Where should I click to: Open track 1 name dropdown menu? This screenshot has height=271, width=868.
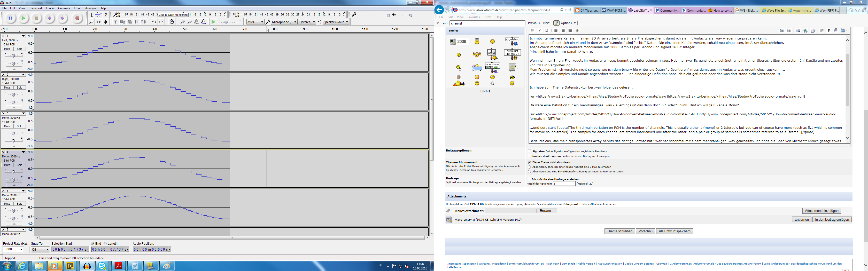coord(16,36)
